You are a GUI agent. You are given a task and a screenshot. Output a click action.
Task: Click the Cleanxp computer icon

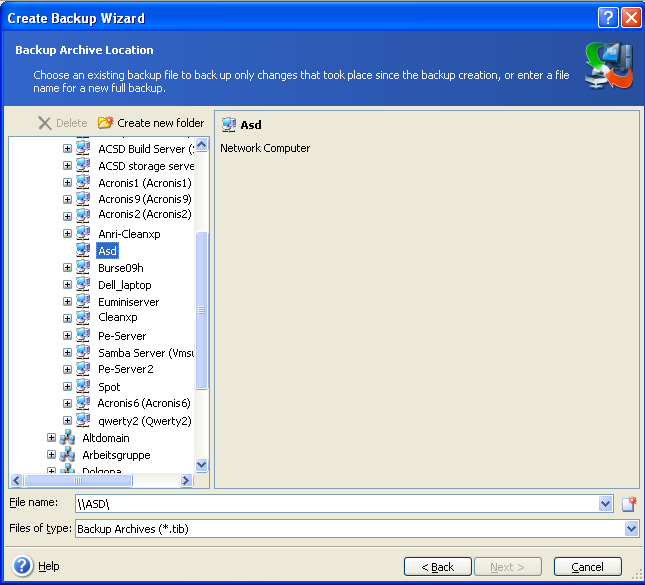83,318
